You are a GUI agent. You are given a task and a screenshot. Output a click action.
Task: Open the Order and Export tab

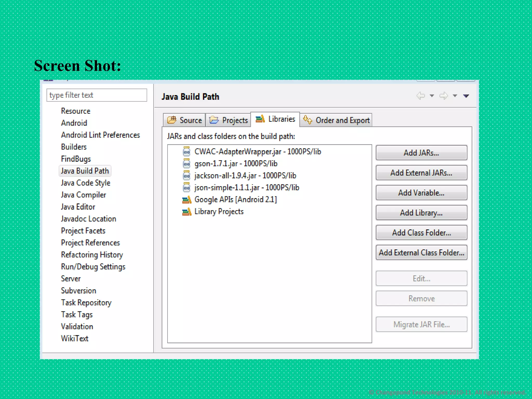(x=336, y=120)
